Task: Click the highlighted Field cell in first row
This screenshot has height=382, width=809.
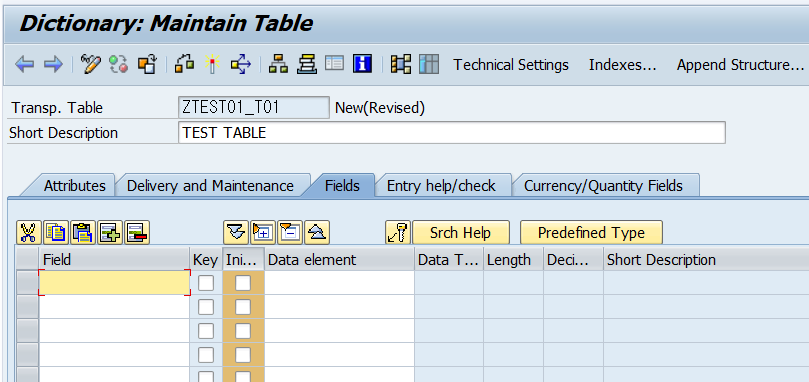Action: [115, 283]
